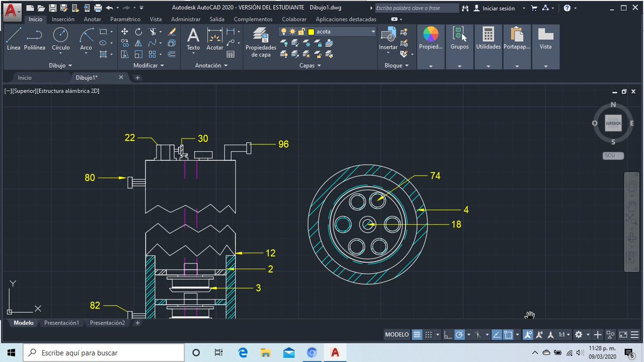Viewport: 644px width, 362px height.
Task: Click the SUPERIOR face of the ViewCube
Action: 613,123
